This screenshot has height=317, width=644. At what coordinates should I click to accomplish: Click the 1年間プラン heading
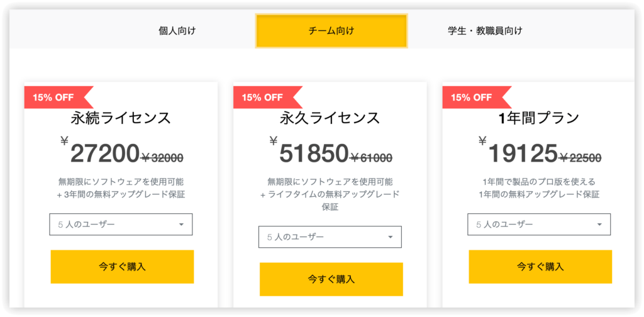click(x=539, y=118)
